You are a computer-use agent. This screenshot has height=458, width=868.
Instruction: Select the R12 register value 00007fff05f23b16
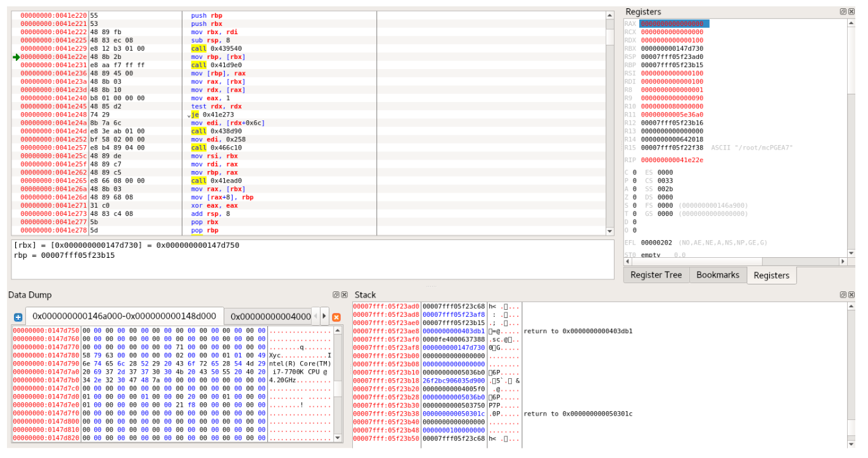click(x=672, y=123)
